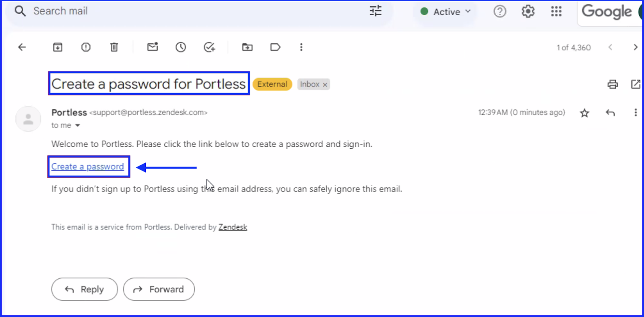Delete this email with the trash icon
This screenshot has width=644, height=317.
tap(114, 47)
